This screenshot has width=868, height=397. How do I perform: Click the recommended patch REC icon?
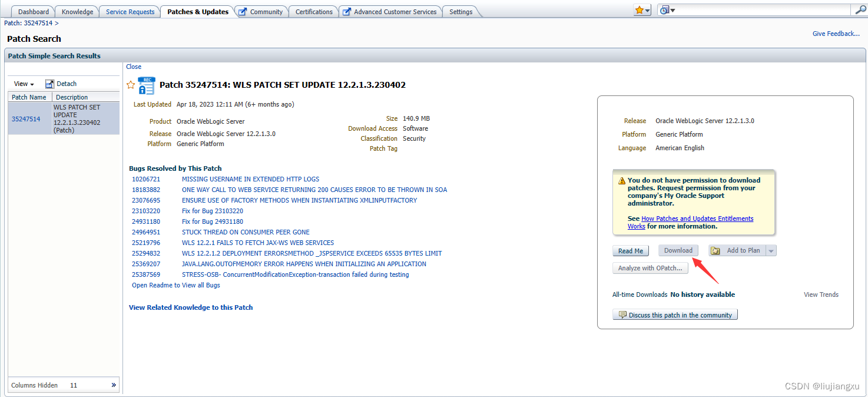146,85
